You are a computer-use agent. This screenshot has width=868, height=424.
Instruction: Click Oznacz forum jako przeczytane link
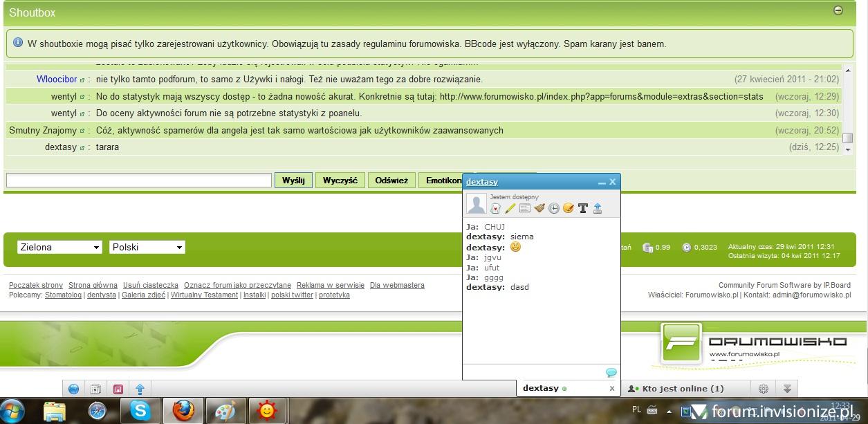[x=237, y=285]
